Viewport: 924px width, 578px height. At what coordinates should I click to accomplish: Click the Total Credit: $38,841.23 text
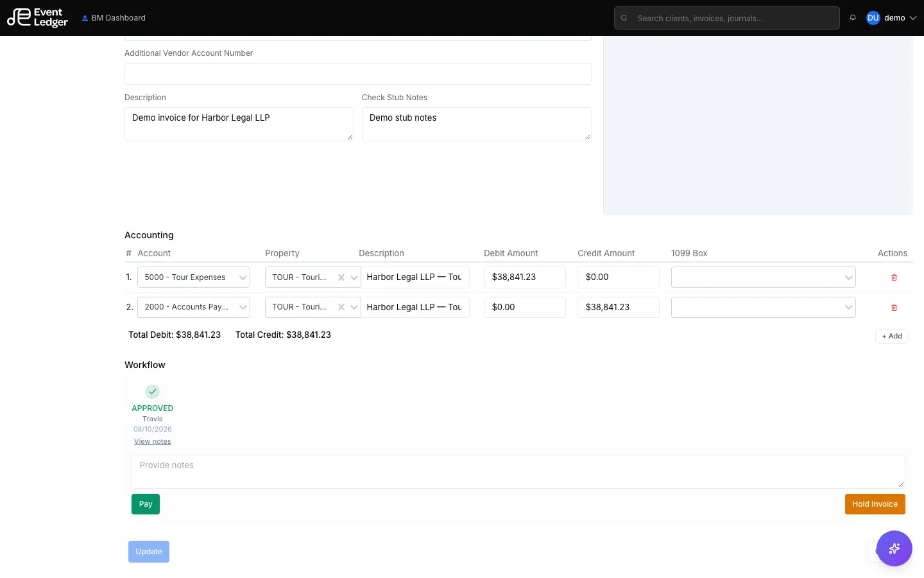[x=283, y=335]
